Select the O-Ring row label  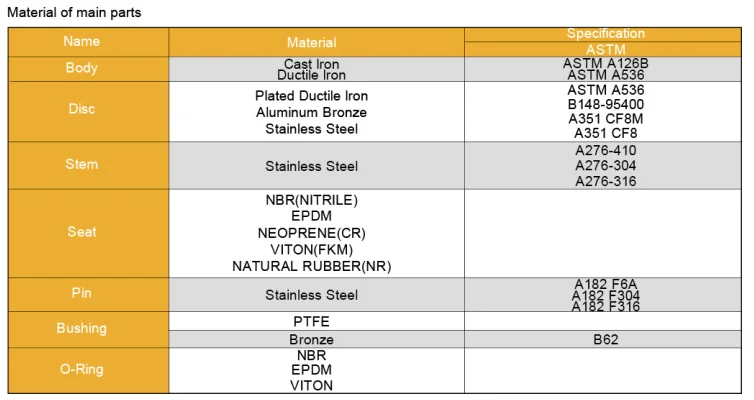coord(82,369)
